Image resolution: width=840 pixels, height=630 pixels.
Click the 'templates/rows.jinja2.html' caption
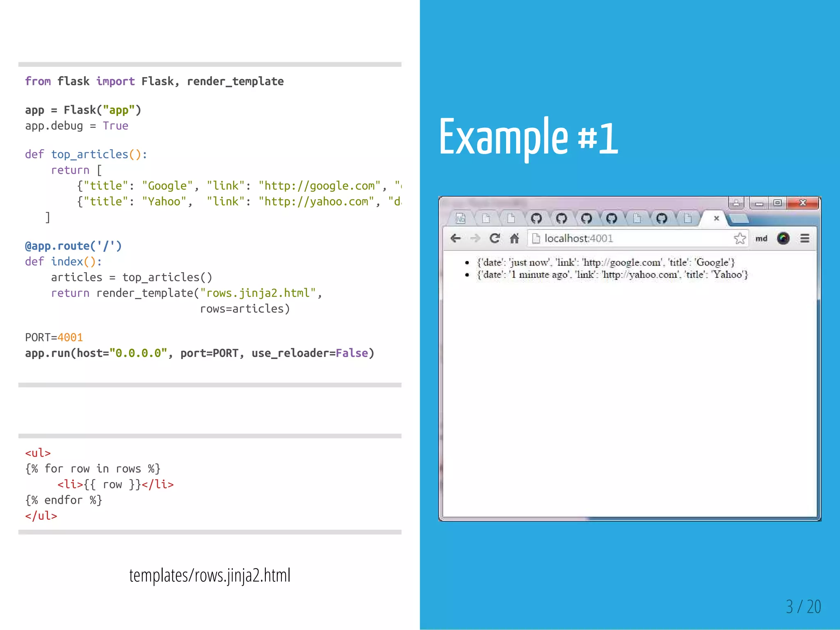[210, 575]
